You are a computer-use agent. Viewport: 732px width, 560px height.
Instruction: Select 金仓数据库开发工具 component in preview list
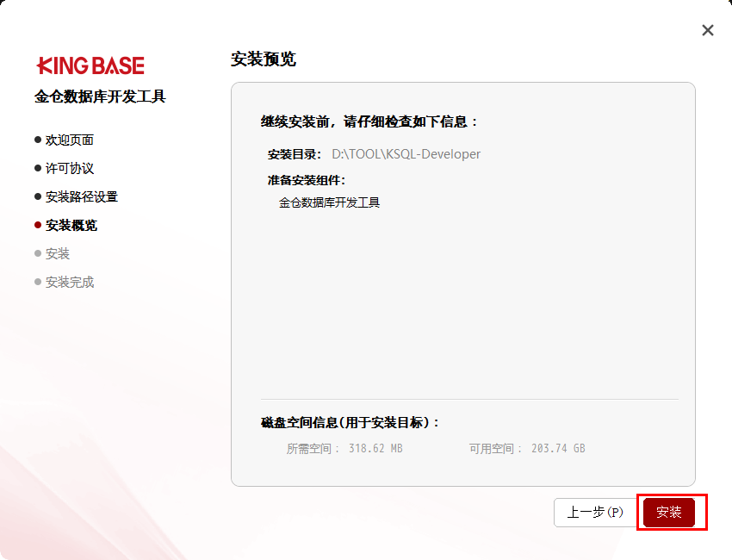coord(329,202)
